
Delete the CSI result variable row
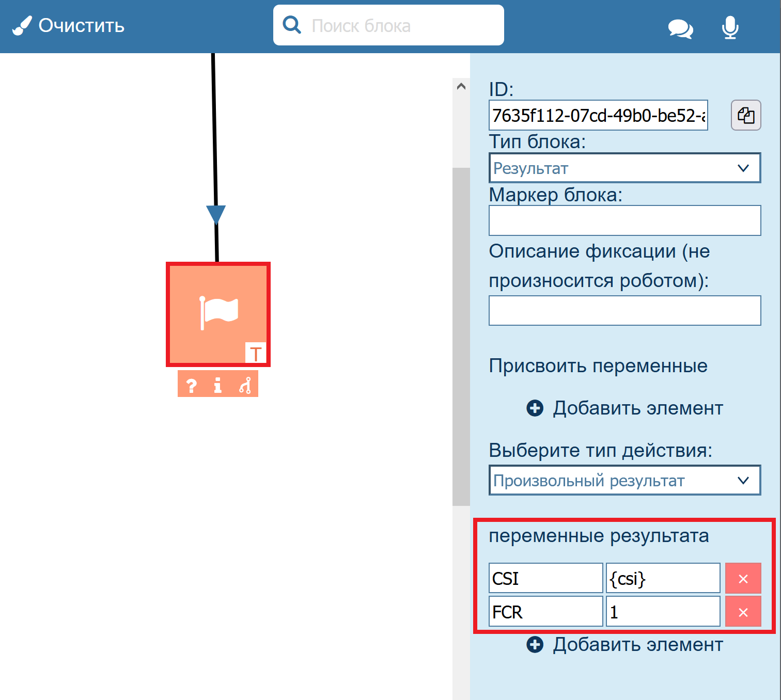click(x=743, y=579)
